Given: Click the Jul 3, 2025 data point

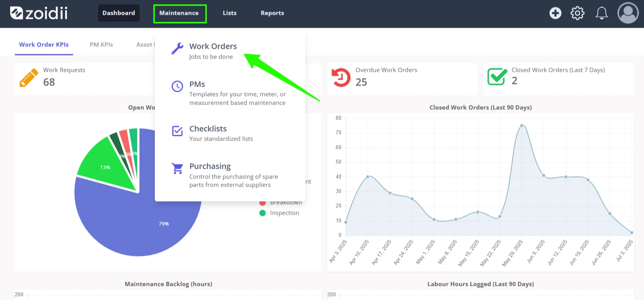Looking at the screenshot, I should (631, 232).
